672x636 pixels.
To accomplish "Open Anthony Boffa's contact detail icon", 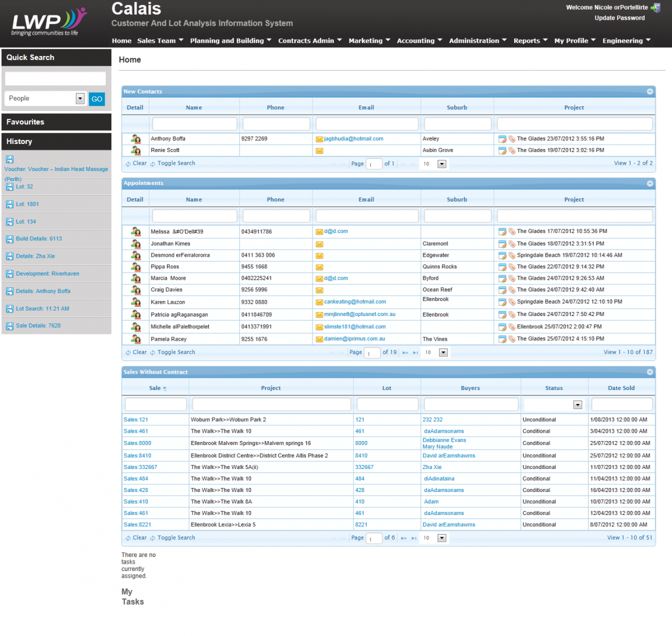I will [136, 139].
